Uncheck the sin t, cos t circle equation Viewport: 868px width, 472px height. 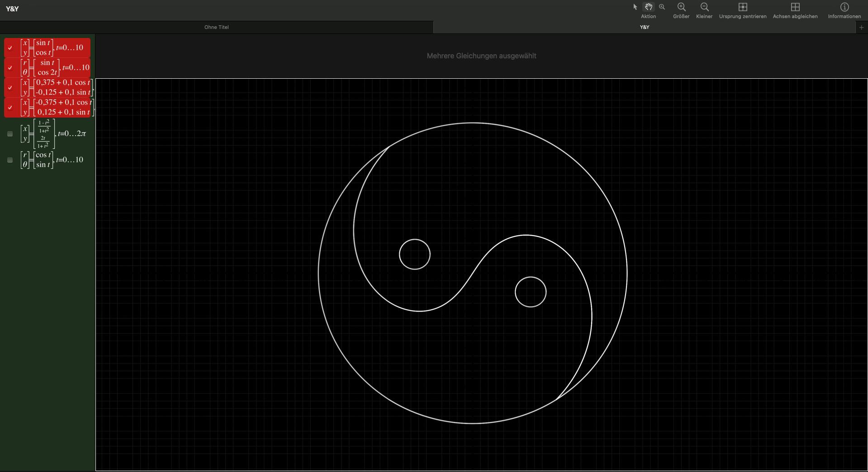10,48
